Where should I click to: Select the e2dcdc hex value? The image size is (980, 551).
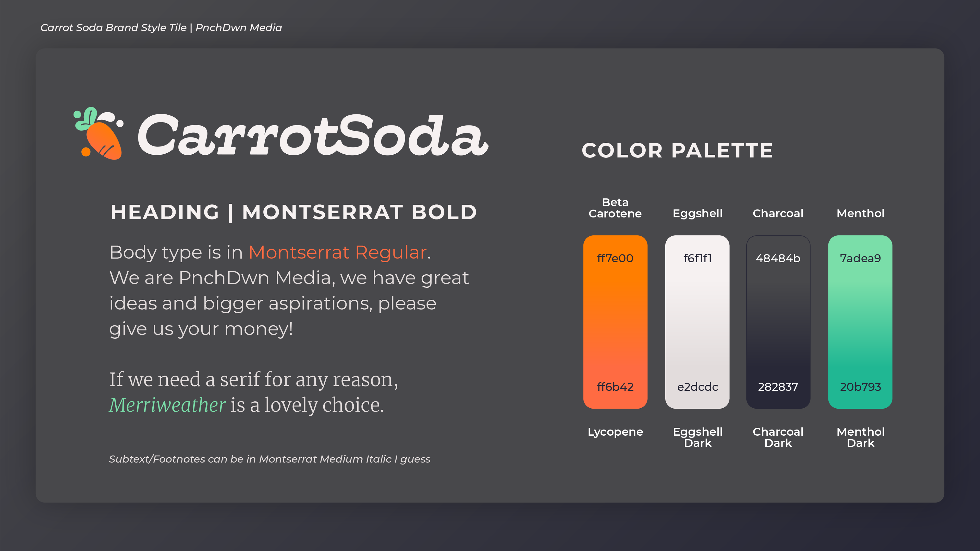[697, 387]
